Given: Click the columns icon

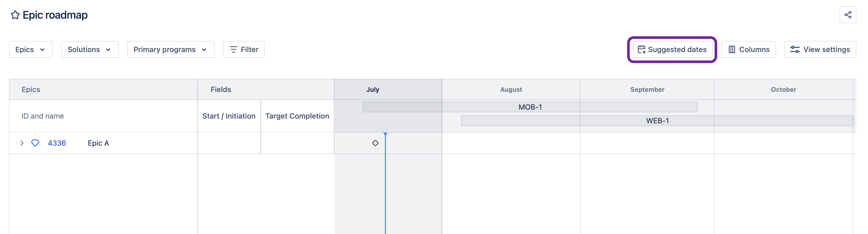Looking at the screenshot, I should [x=732, y=50].
